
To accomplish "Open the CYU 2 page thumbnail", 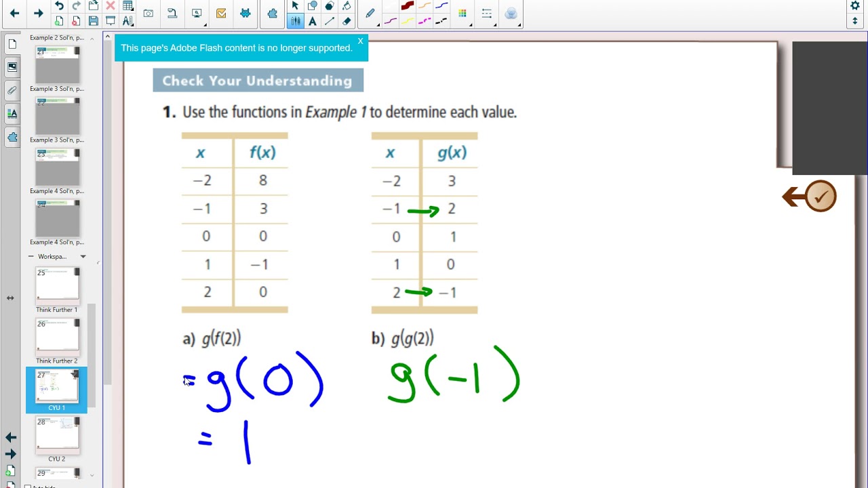I will (x=57, y=434).
